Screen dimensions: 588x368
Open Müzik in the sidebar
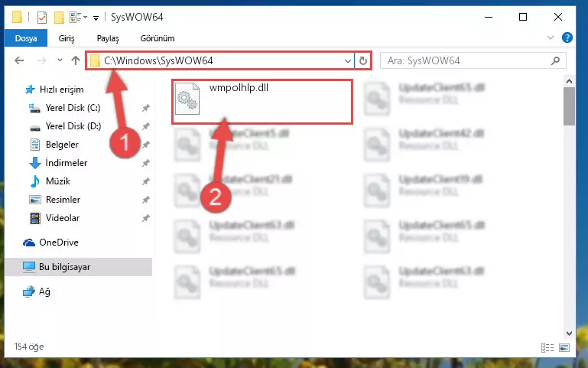click(58, 181)
